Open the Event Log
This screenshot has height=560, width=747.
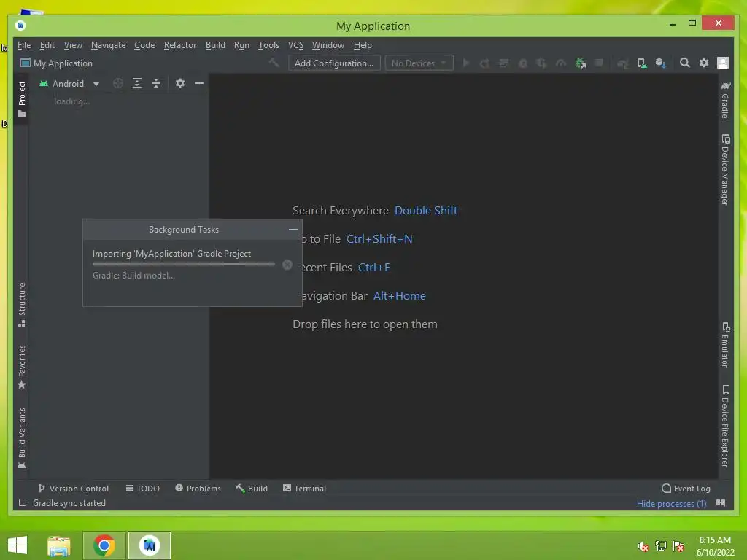(686, 489)
